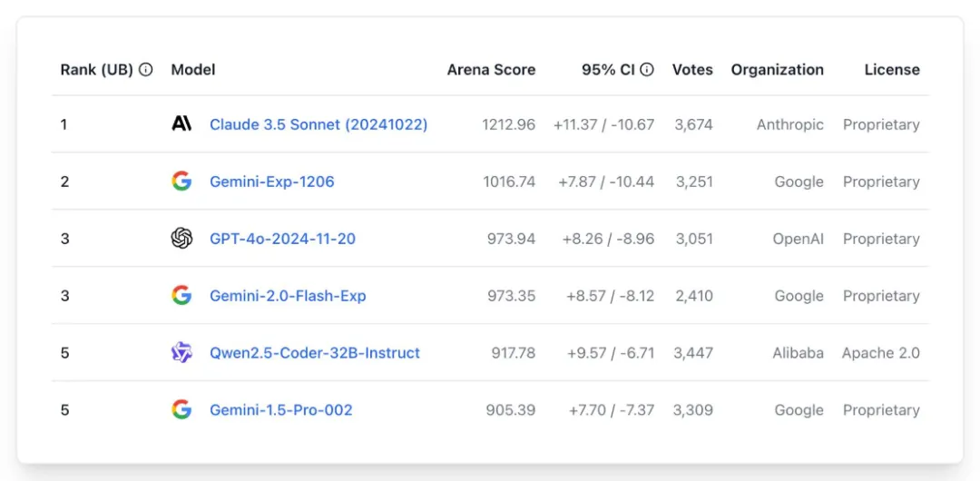Screen dimensions: 980x481
Task: Click the Google logo beside Gemini-1.5-Pro-002
Action: [x=181, y=410]
